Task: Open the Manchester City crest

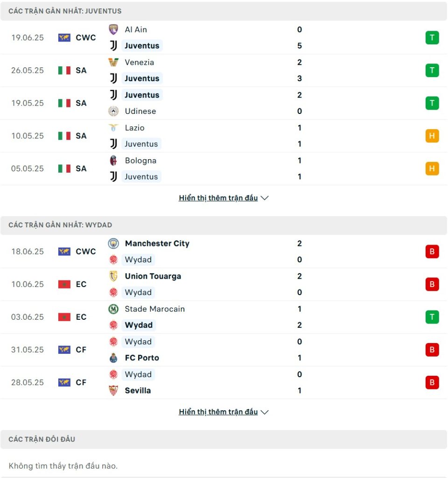Action: click(x=113, y=243)
